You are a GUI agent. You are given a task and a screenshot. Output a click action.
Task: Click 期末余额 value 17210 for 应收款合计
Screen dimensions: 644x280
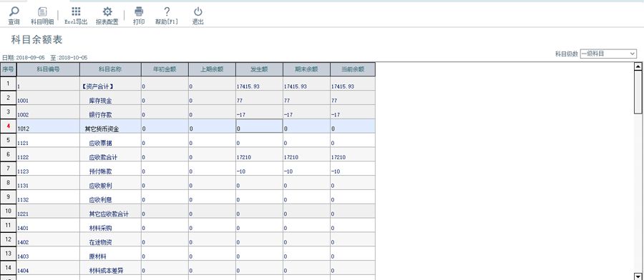click(x=291, y=157)
